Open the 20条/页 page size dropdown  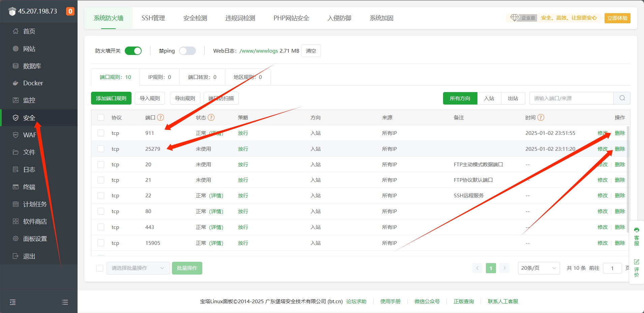539,268
